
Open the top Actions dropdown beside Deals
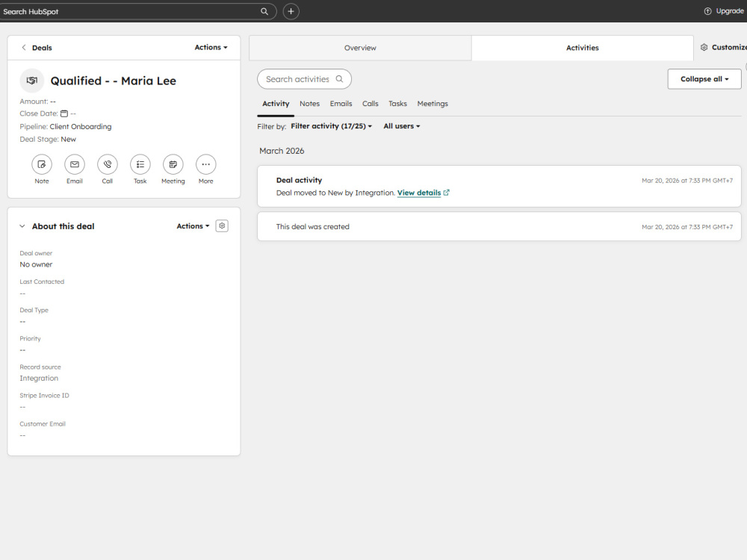[211, 47]
